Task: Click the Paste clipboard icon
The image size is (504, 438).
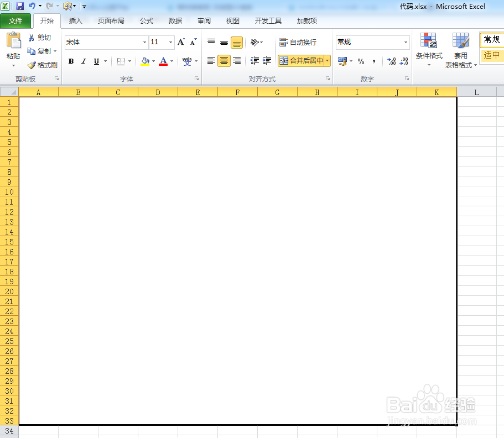Action: 13,41
